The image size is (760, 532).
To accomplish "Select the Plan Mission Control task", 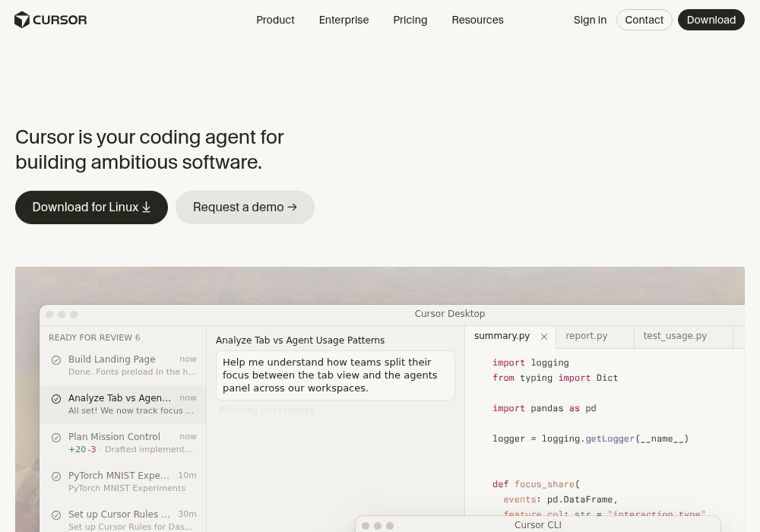I will [123, 443].
